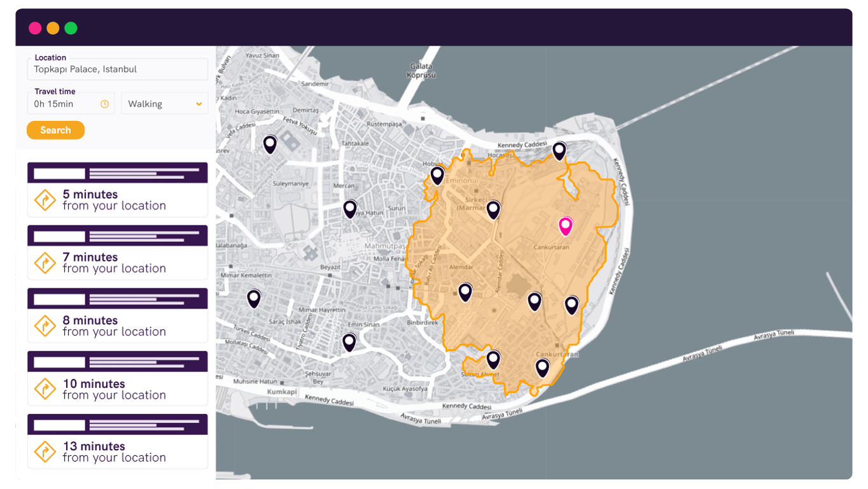Image resolution: width=868 pixels, height=489 pixels.
Task: Click map pin near Surûri
Action: click(350, 209)
